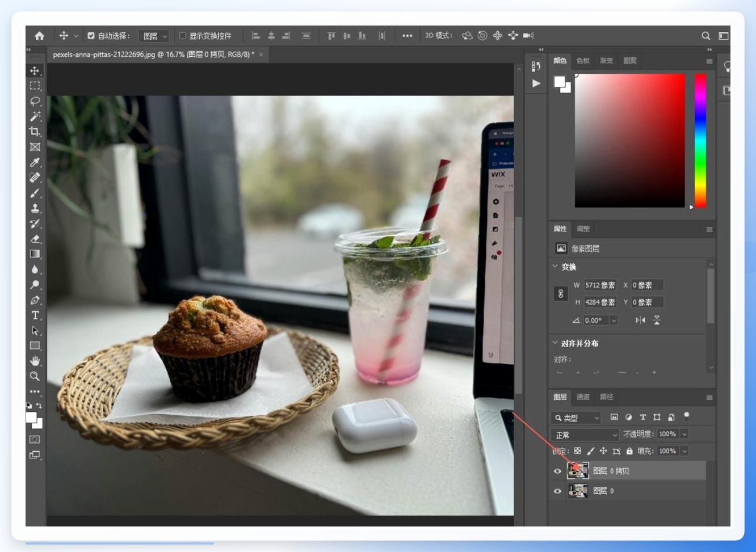This screenshot has height=552, width=756.
Task: Toggle the width-height link constraint
Action: pyautogui.click(x=561, y=293)
